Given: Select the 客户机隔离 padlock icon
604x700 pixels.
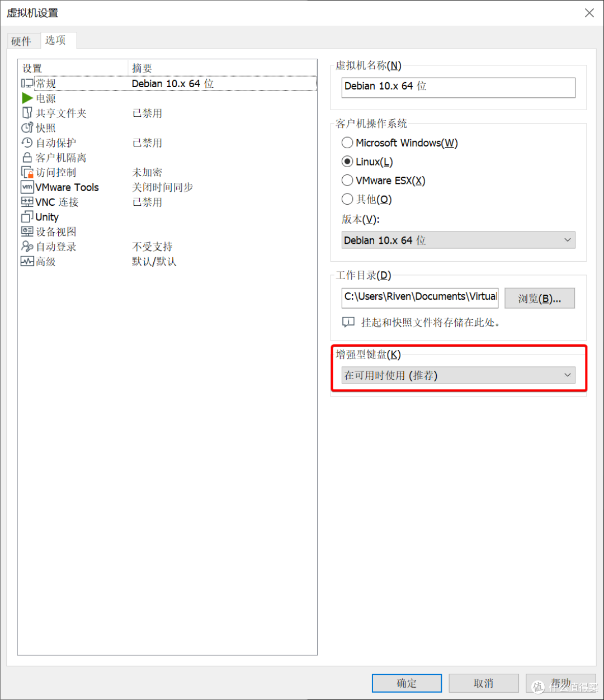Looking at the screenshot, I should pyautogui.click(x=27, y=158).
